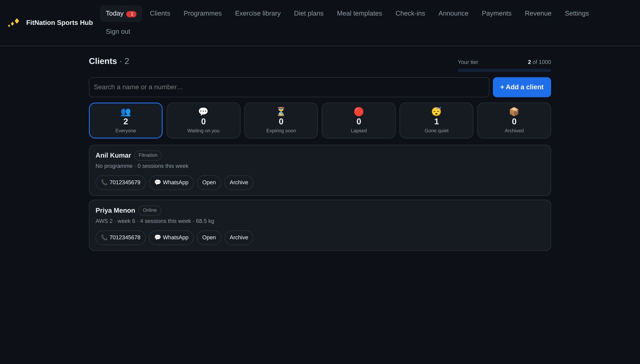Select the Everyone filter card
Image resolution: width=640 pixels, height=364 pixels.
pos(126,121)
